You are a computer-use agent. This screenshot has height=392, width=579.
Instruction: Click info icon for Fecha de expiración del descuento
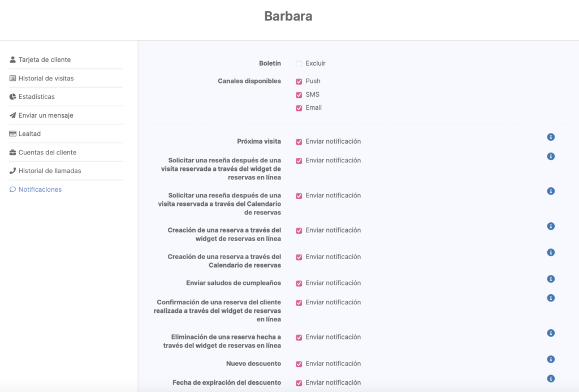551,378
